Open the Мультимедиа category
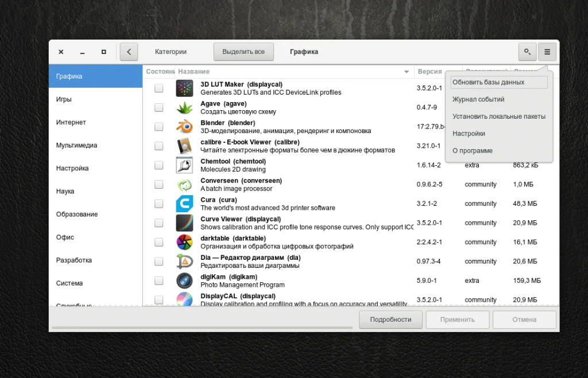Image resolution: width=588 pixels, height=378 pixels. (96, 145)
